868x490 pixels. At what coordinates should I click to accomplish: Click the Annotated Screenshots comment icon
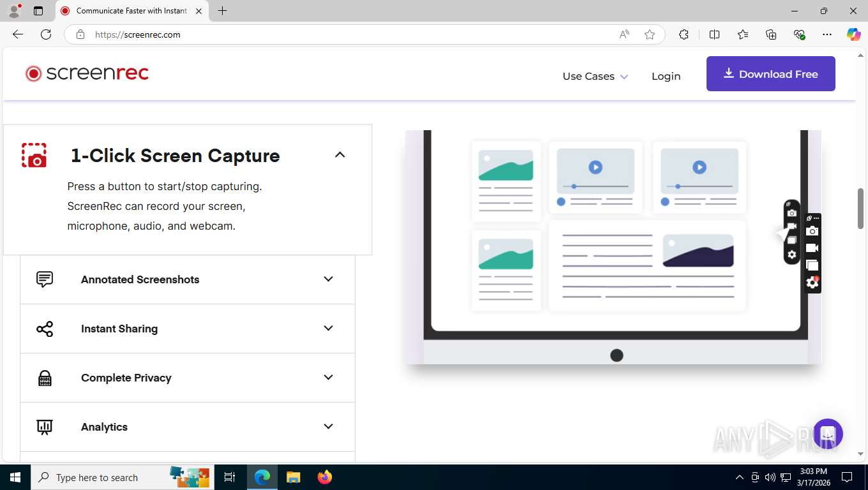(x=45, y=279)
